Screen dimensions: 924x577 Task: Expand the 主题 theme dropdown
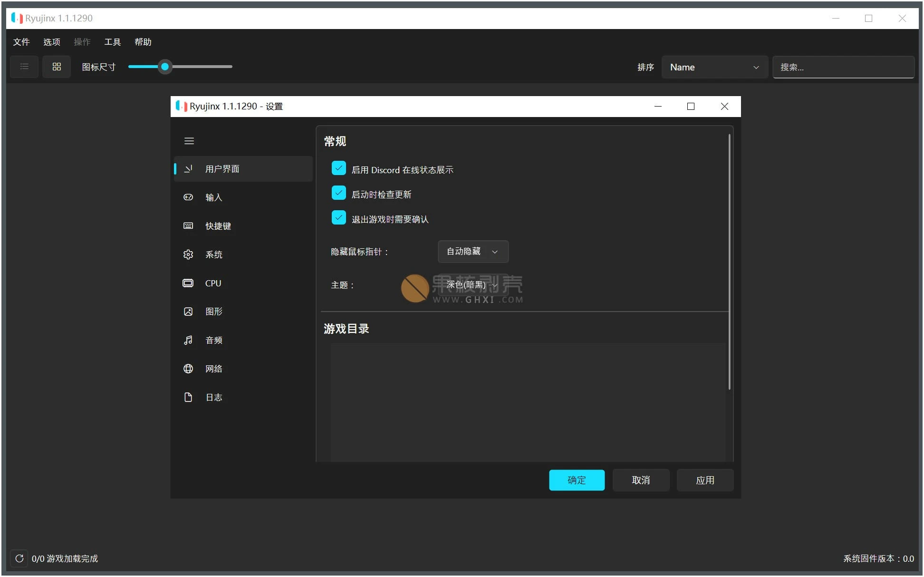click(472, 284)
